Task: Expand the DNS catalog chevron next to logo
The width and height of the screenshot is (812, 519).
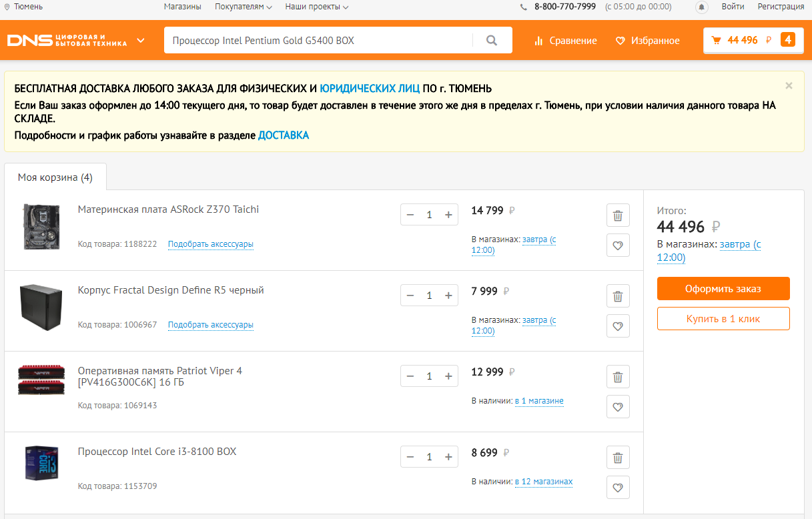Action: click(141, 40)
